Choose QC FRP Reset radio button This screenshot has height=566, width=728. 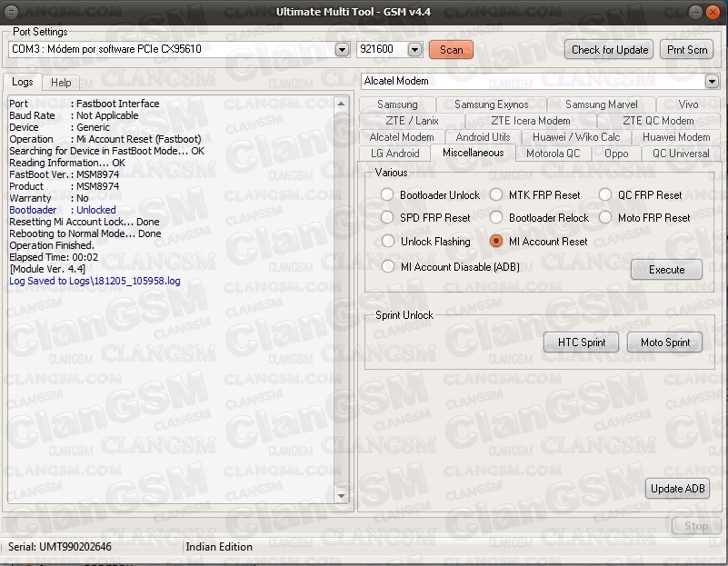point(605,194)
